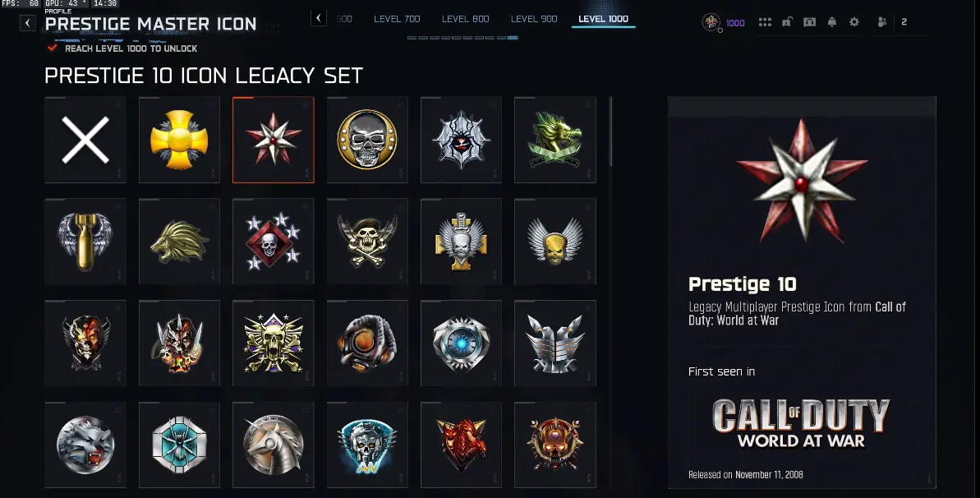This screenshot has height=498, width=980.
Task: Pick the blue eye shield icon
Action: point(462,343)
